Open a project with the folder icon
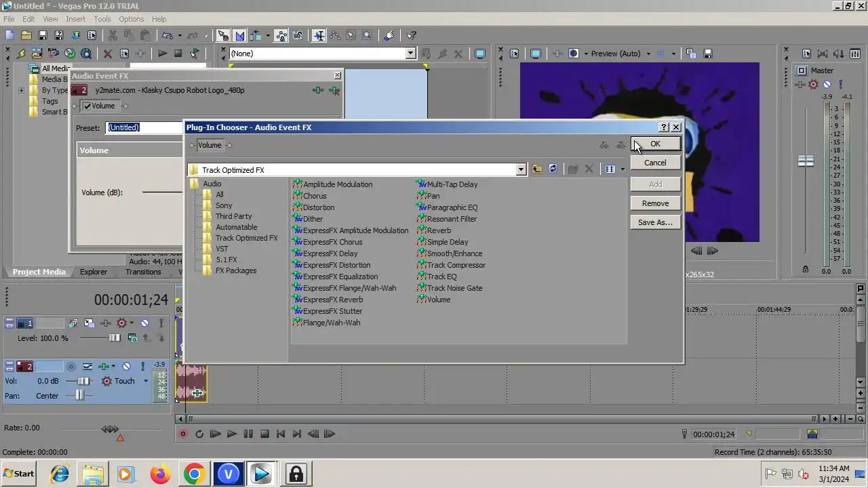This screenshot has width=868, height=488. tap(26, 35)
